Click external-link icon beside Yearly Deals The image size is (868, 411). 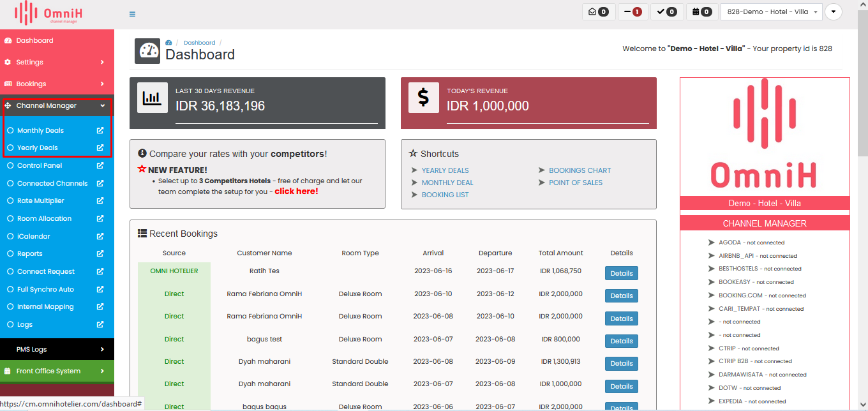[x=100, y=147]
